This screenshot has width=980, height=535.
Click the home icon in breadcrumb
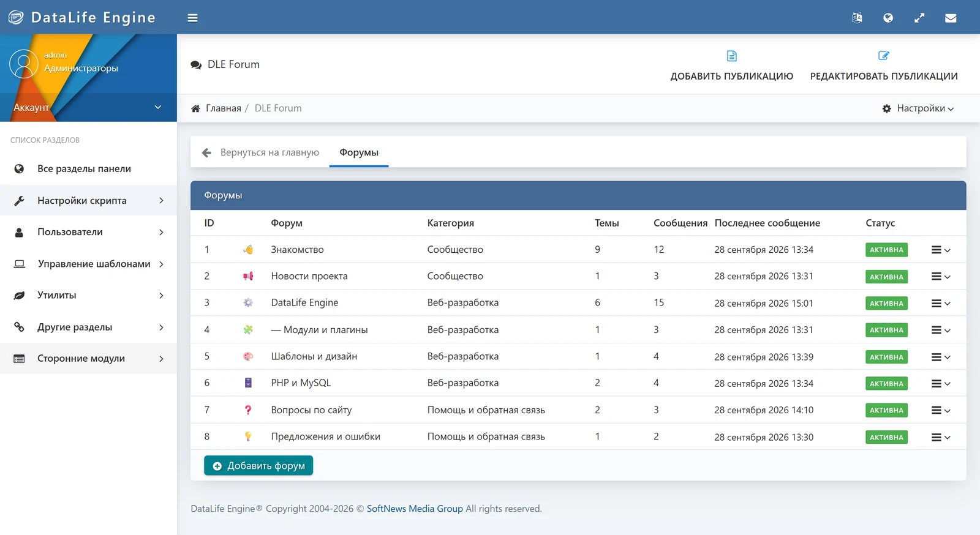tap(195, 108)
